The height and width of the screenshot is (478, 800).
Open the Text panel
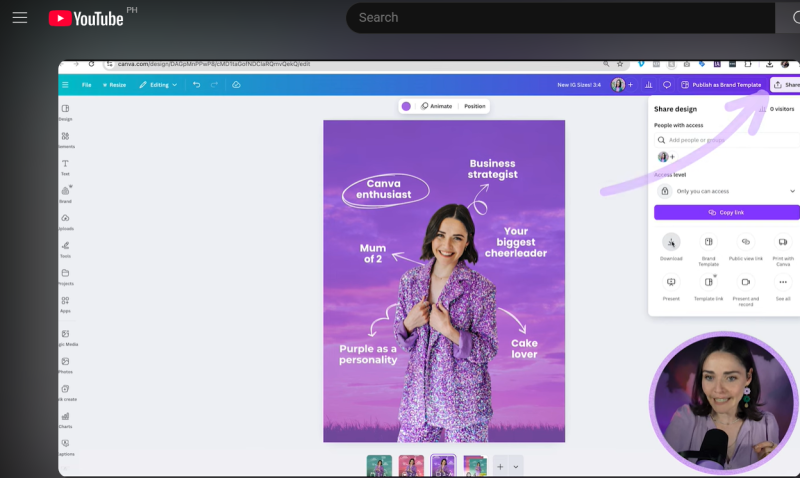[65, 167]
